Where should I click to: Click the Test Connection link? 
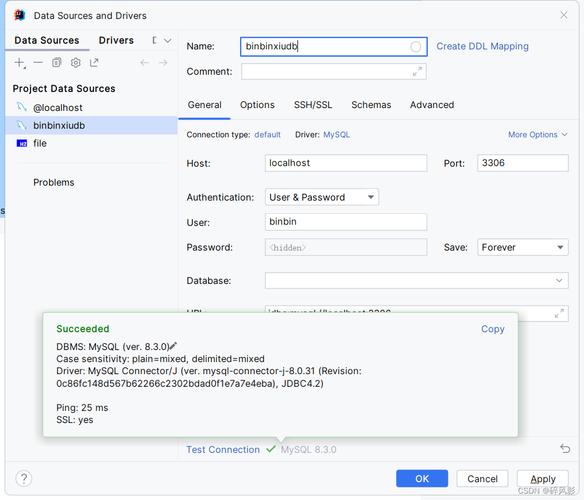[223, 450]
